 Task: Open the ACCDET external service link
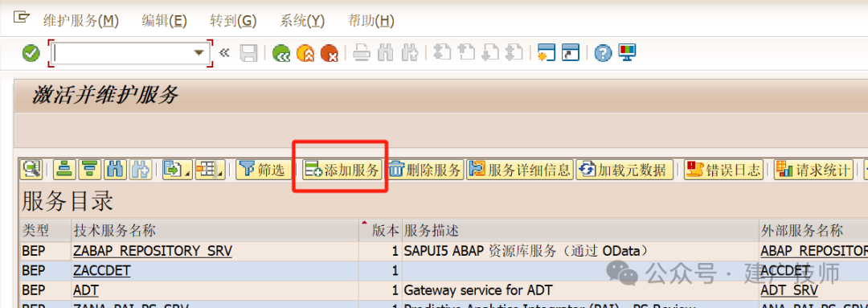(785, 271)
